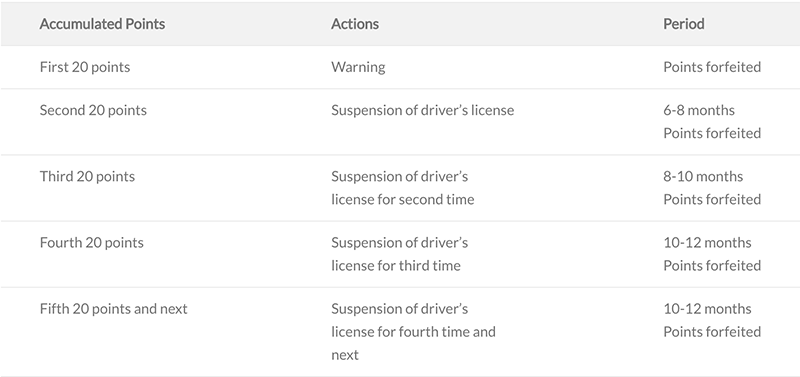Image resolution: width=800 pixels, height=377 pixels.
Task: Click Suspension of driver's license text
Action: (422, 110)
